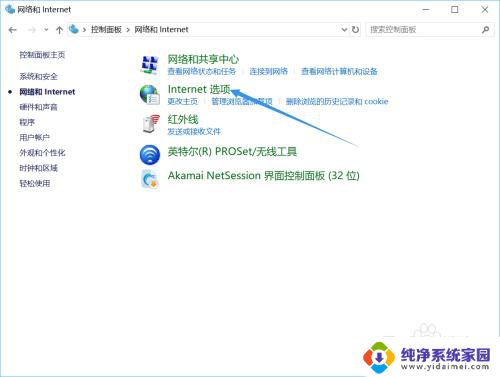The image size is (500, 377).
Task: Expand chevron before 控制面板 breadcrumb
Action: point(84,30)
